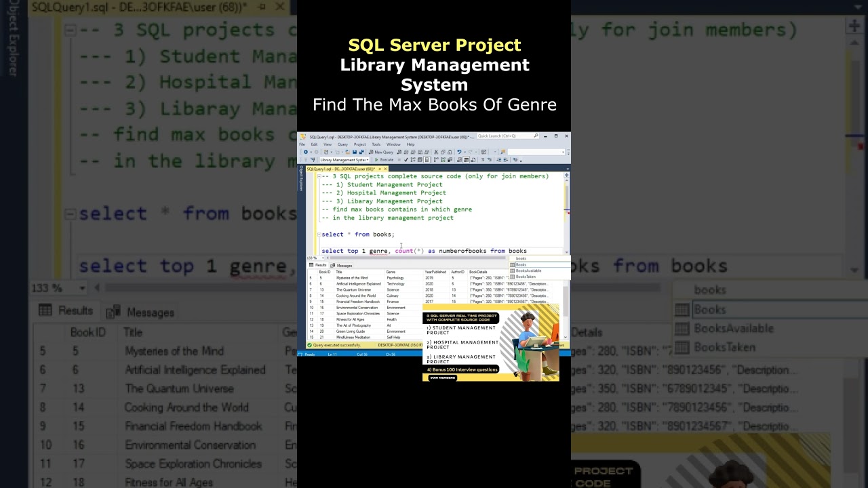Toggle Results to Text mode
The height and width of the screenshot is (488, 868).
459,160
